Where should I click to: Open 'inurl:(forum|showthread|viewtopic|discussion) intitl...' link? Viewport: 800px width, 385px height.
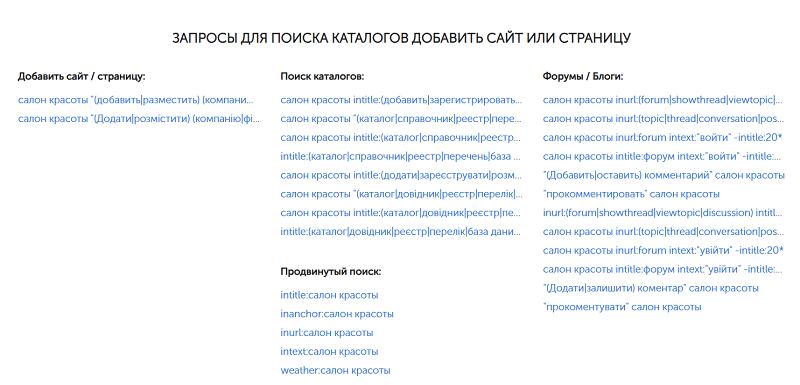[663, 213]
